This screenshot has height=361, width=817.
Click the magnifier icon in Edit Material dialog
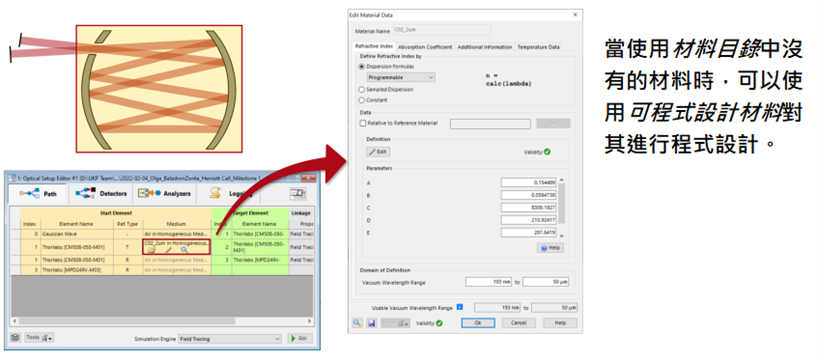[357, 323]
